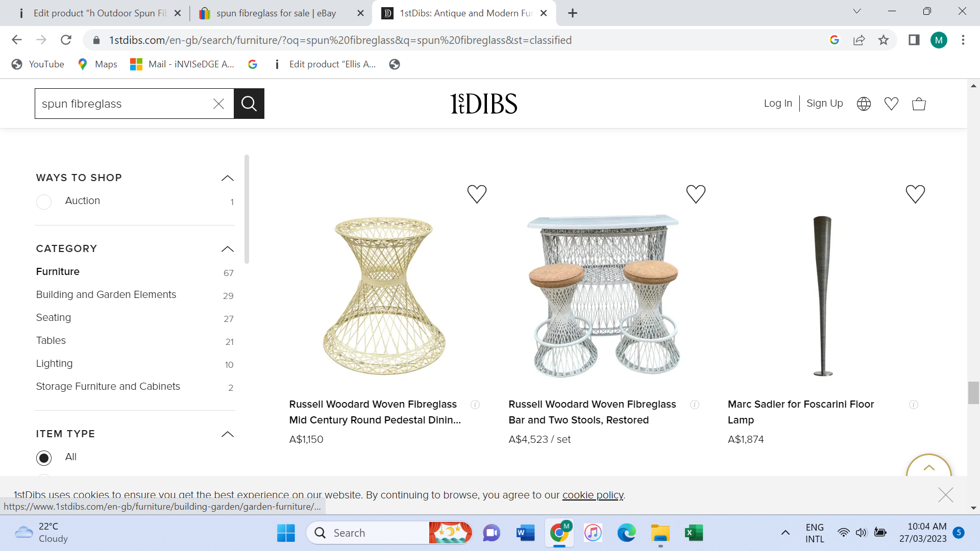Open the cookie policy link
Image resolution: width=980 pixels, height=551 pixels.
(593, 495)
